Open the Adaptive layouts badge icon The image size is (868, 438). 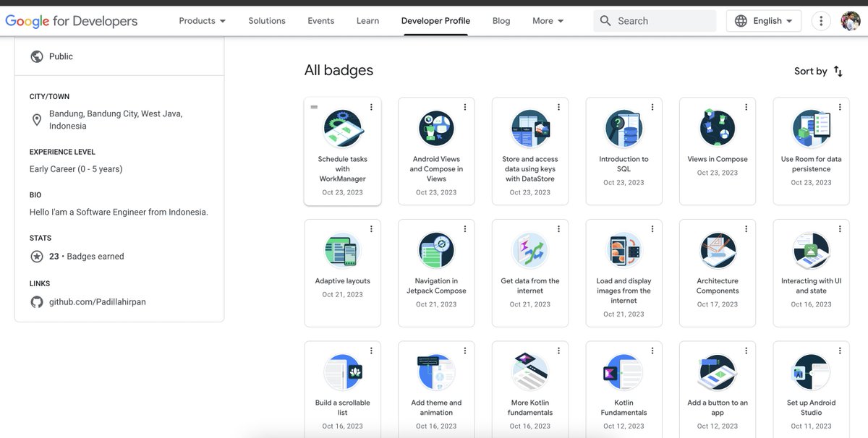tap(343, 251)
